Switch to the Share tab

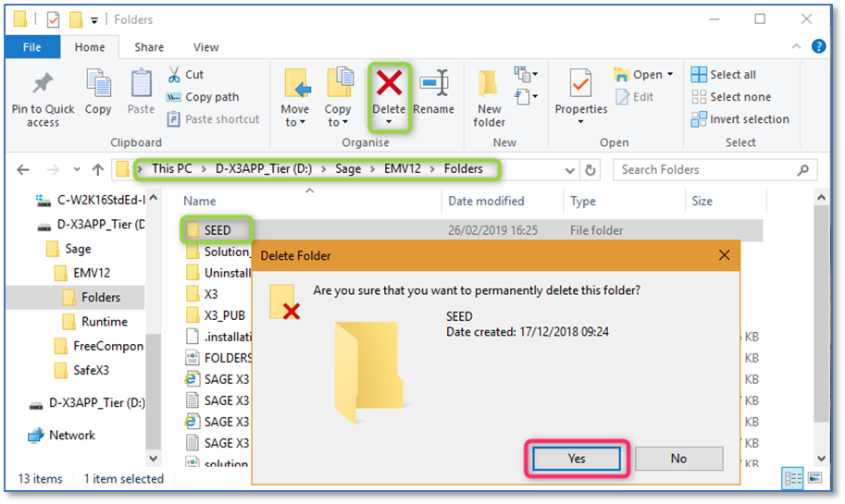149,47
